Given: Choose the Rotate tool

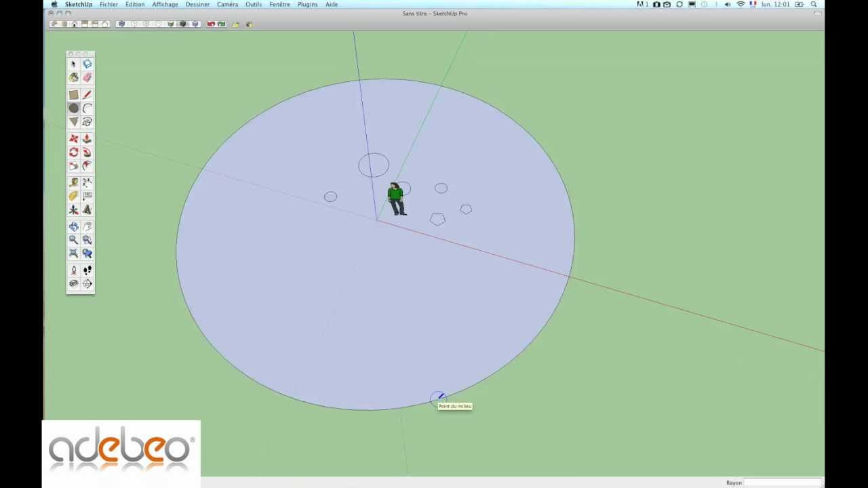Looking at the screenshot, I should pyautogui.click(x=73, y=152).
